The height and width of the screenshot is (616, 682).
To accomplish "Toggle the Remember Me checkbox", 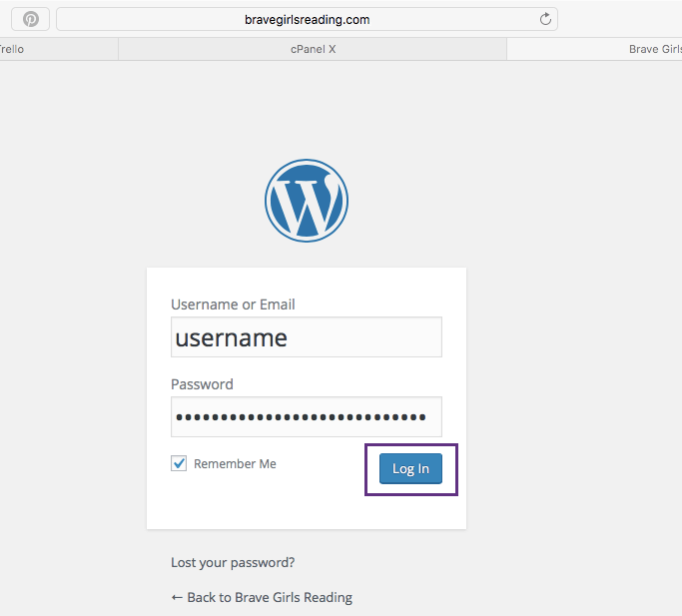I will click(179, 463).
